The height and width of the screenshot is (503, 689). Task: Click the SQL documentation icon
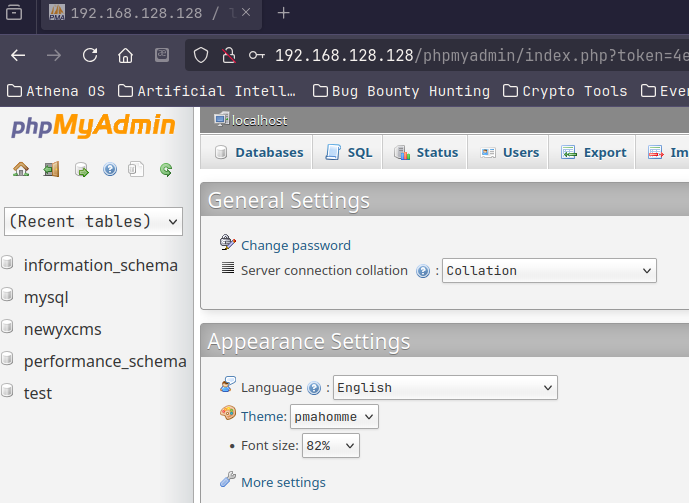[x=137, y=170]
